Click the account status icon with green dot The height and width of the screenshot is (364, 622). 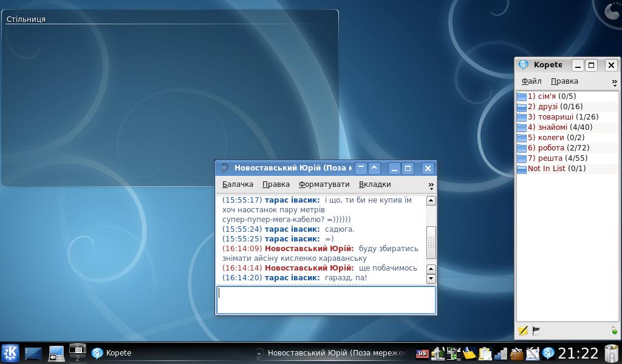click(x=614, y=331)
